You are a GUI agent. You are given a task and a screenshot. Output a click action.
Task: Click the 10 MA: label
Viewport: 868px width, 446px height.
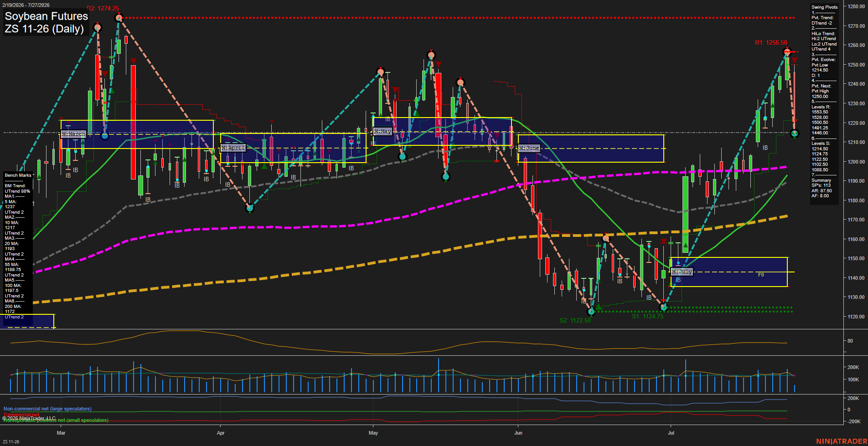coord(12,223)
